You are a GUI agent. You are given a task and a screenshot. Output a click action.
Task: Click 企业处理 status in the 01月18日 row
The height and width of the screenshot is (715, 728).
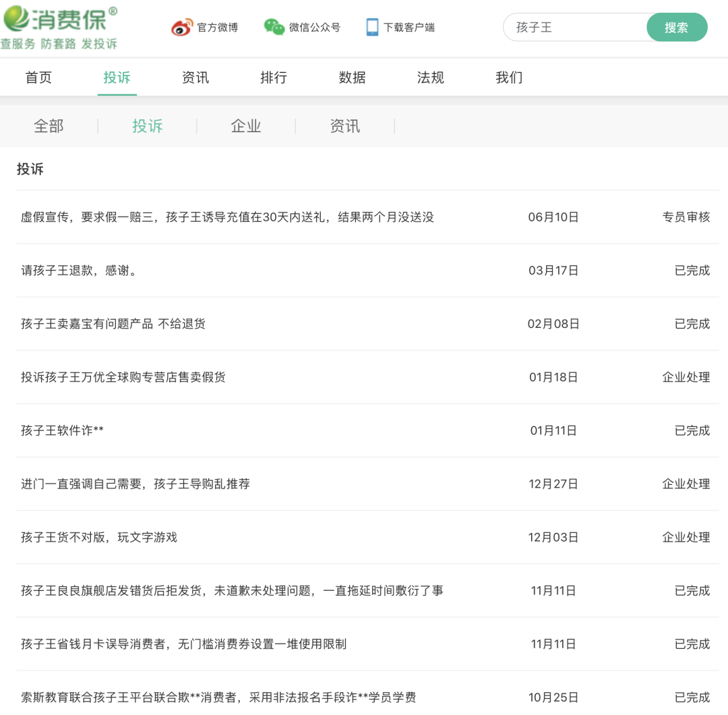tap(686, 377)
